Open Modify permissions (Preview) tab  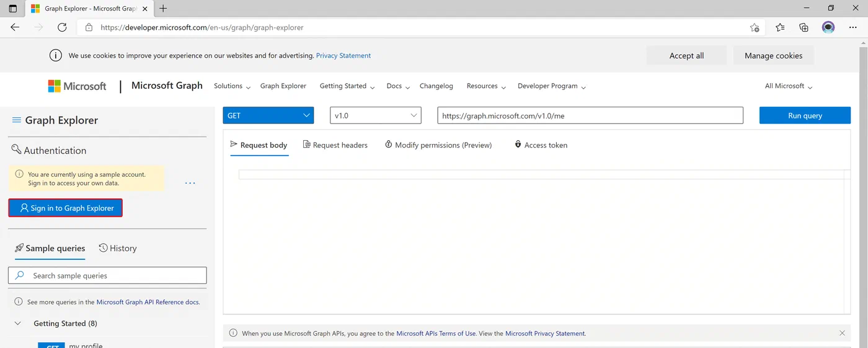pos(438,145)
